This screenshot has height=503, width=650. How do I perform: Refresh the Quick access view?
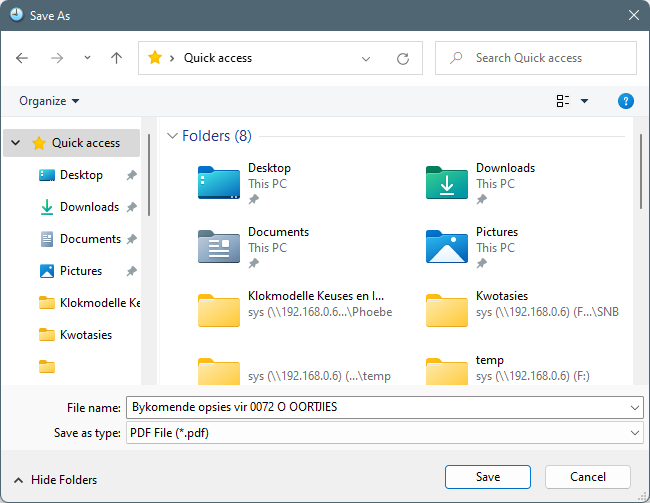point(403,58)
